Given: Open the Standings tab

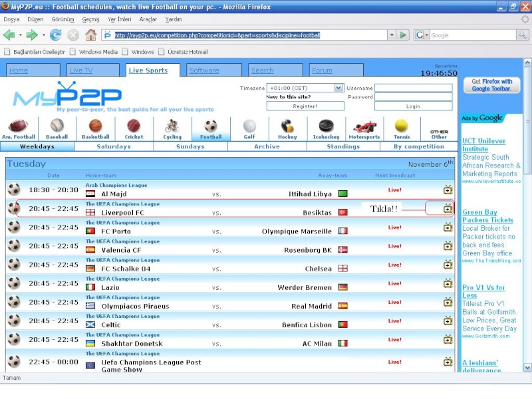Looking at the screenshot, I should point(343,146).
